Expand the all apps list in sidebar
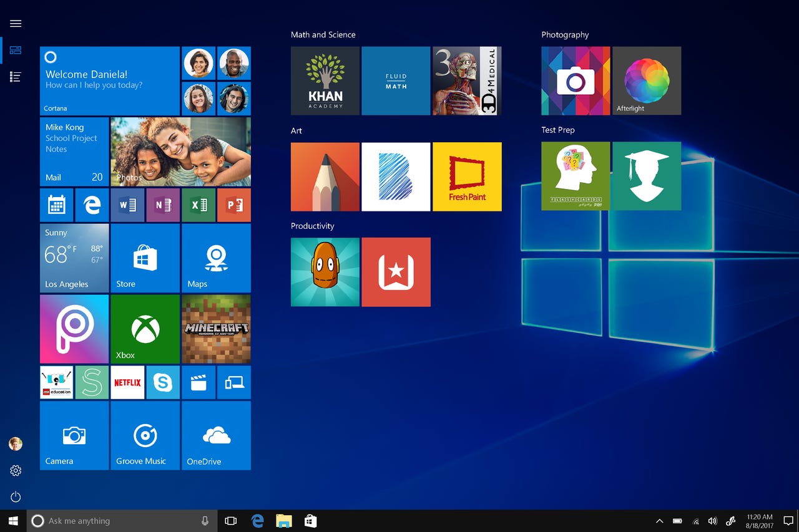The image size is (799, 532). pos(15,76)
